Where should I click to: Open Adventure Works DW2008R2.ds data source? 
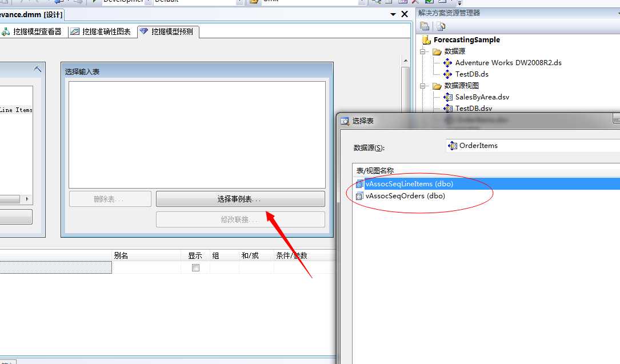point(508,63)
